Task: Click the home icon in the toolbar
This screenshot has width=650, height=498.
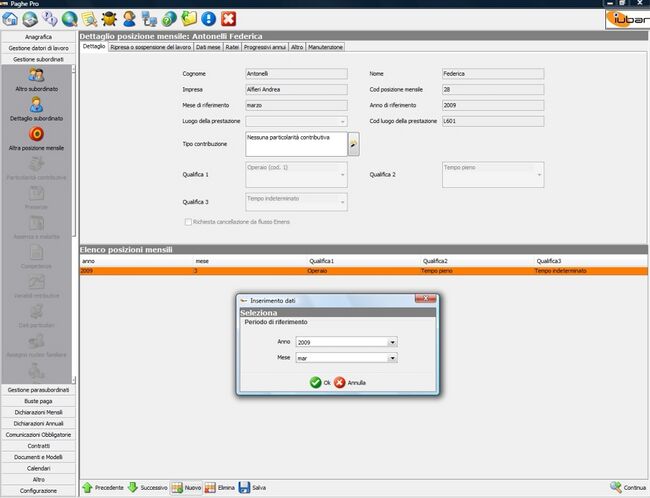Action: pyautogui.click(x=11, y=18)
